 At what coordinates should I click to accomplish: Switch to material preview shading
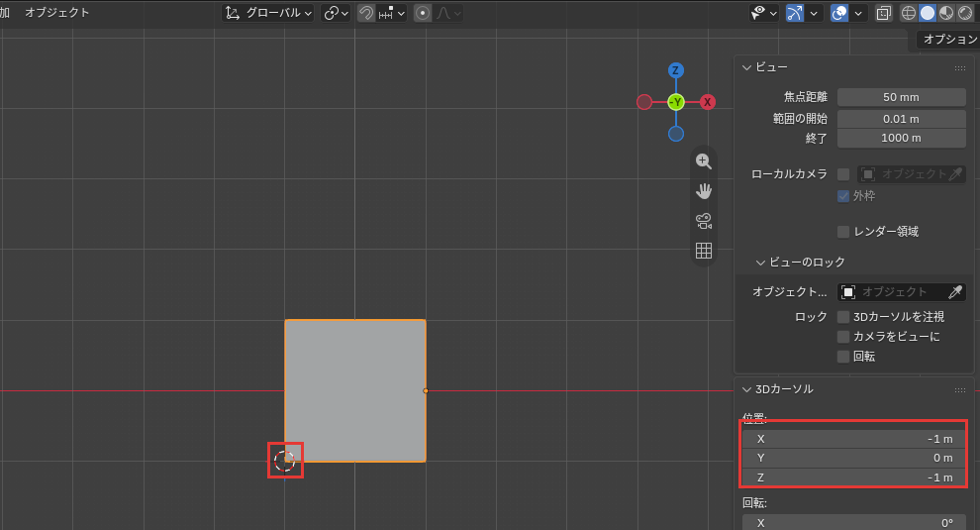point(946,13)
